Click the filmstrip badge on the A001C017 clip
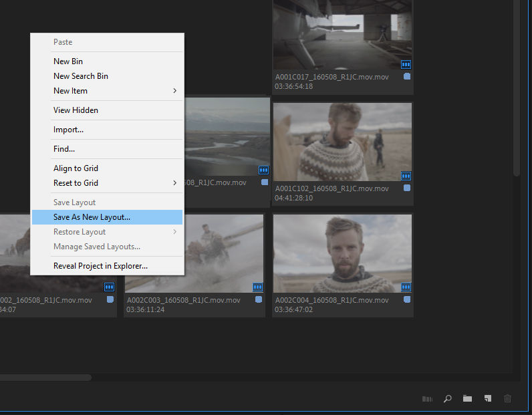Image resolution: width=532 pixels, height=415 pixels. [x=406, y=64]
